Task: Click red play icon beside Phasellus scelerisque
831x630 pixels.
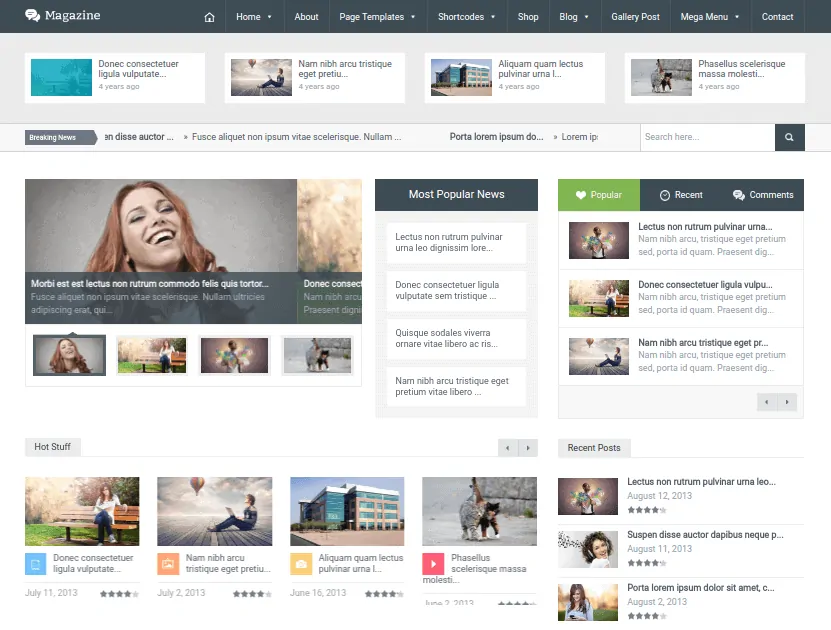Action: pos(433,564)
